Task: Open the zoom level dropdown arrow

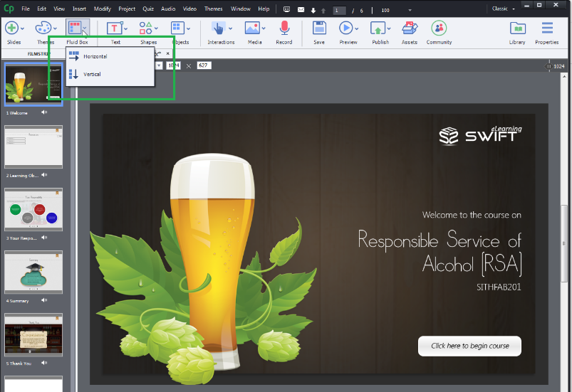Action: 410,10
